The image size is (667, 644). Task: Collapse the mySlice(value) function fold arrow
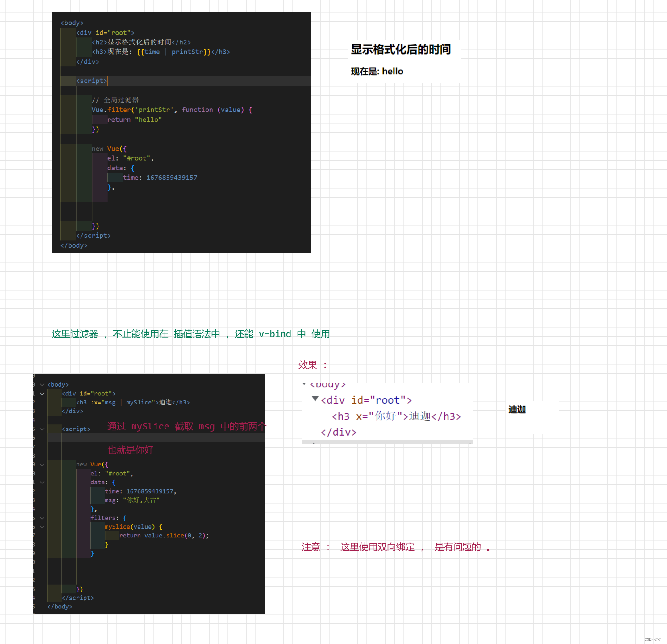[42, 527]
